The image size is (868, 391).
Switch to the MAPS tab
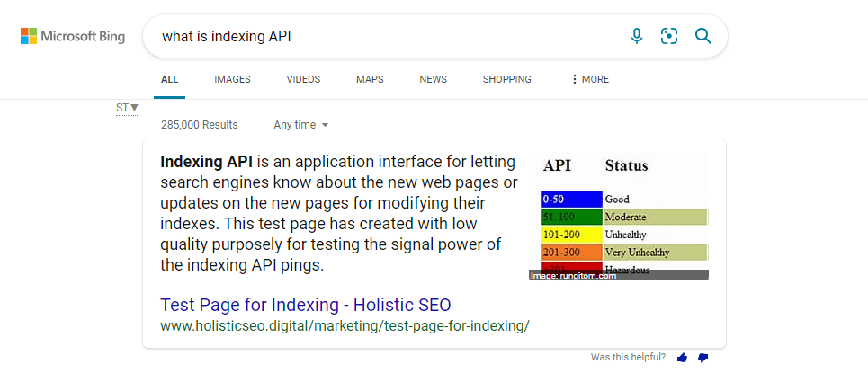tap(370, 79)
